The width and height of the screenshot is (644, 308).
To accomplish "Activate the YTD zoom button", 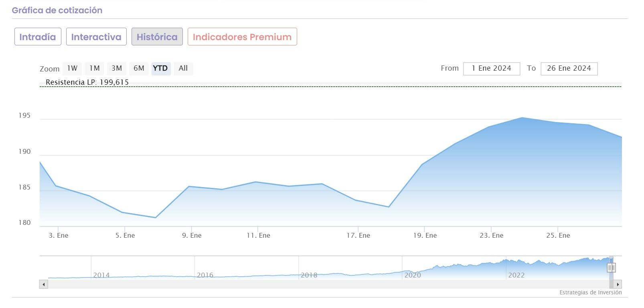I will (x=160, y=68).
